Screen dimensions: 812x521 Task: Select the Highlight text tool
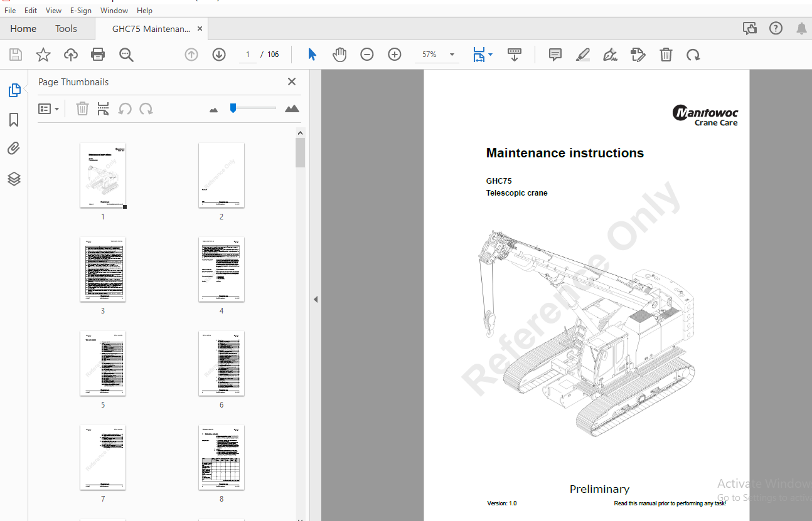coord(583,55)
